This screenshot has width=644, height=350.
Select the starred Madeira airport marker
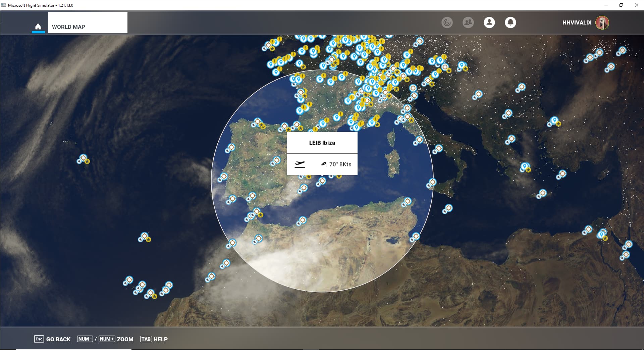(x=144, y=236)
